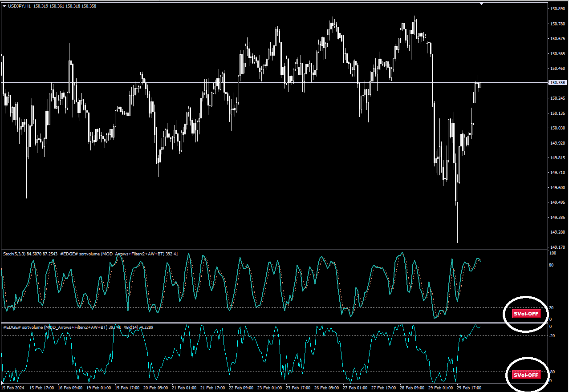569x392 pixels.
Task: Click the price scale value 150.460
Action: 557,69
